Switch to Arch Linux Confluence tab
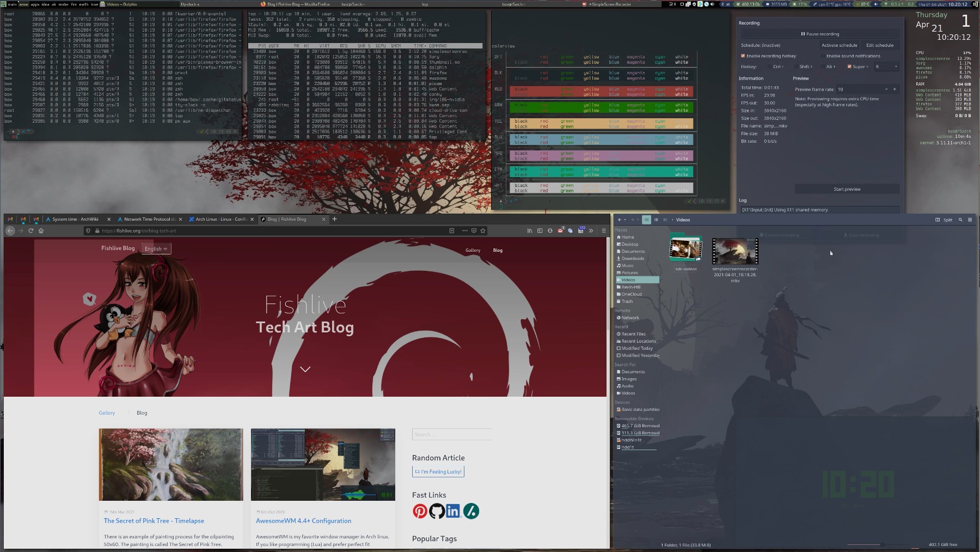 (x=222, y=219)
